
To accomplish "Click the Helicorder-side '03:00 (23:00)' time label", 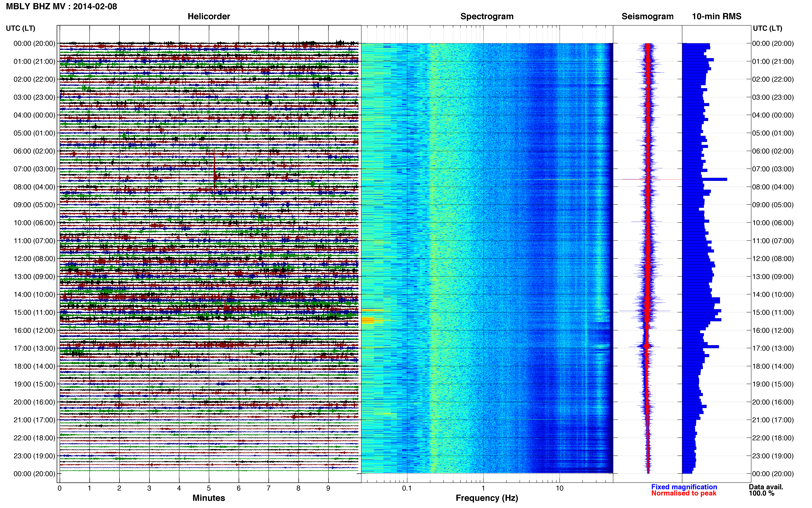I will [34, 97].
